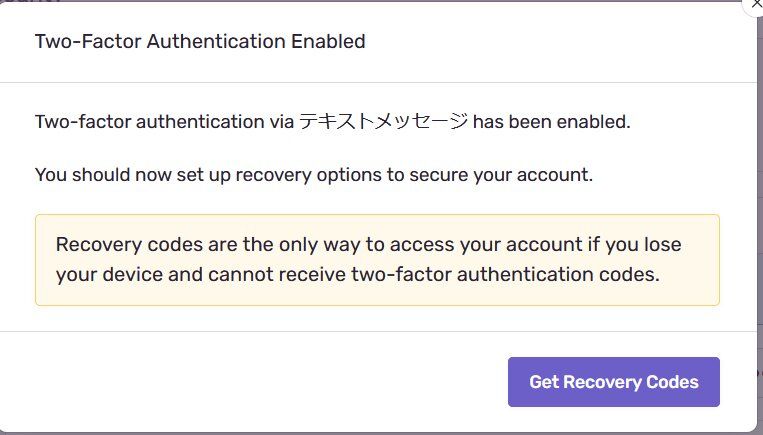Click the dimmed backdrop below the dialog

click(380, 431)
